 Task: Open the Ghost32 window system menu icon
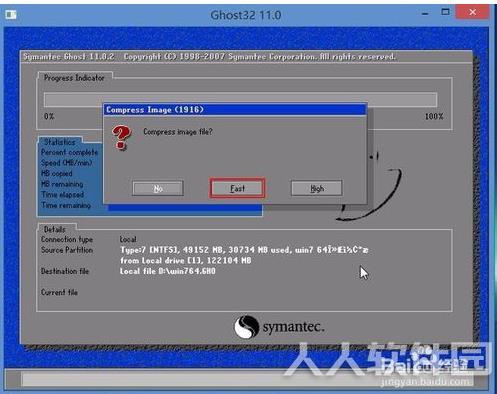click(11, 15)
